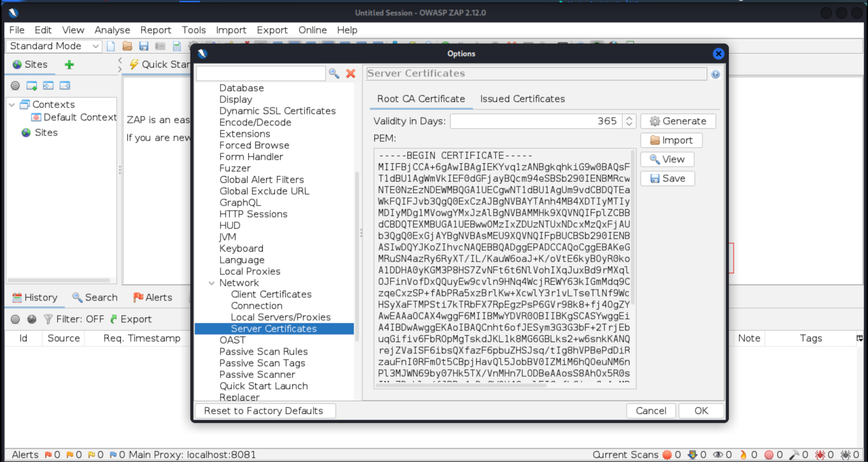868x462 pixels.
Task: Click OK in the Options dialog
Action: click(x=701, y=411)
